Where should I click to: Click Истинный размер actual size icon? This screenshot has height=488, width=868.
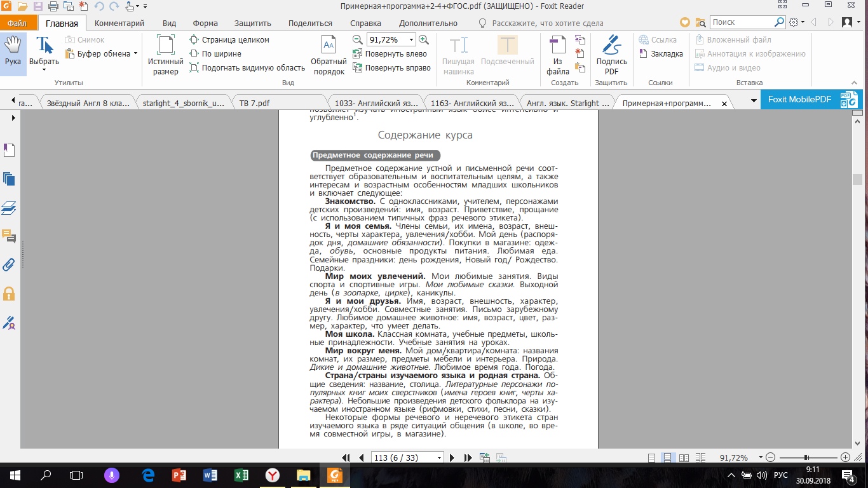[x=165, y=55]
